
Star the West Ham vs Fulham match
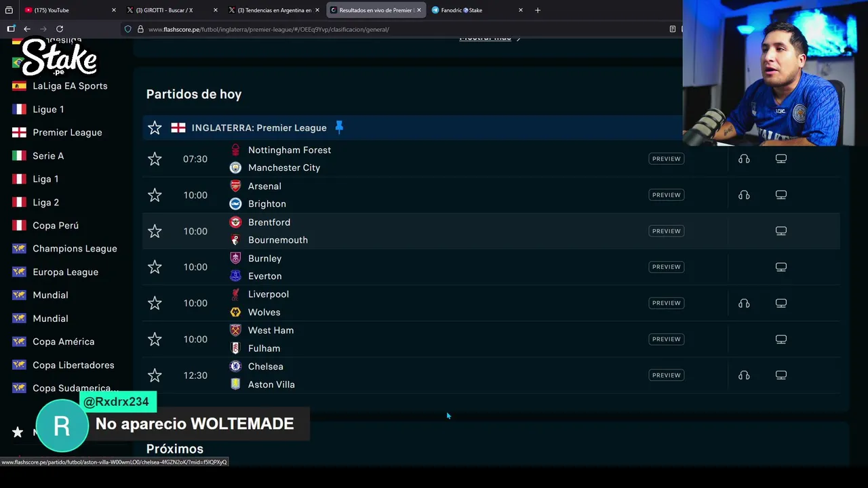(x=155, y=339)
